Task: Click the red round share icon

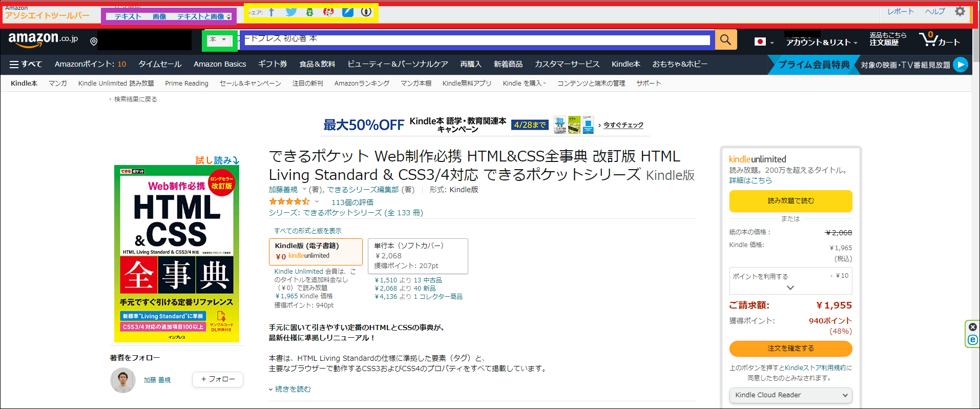Action: [x=329, y=12]
